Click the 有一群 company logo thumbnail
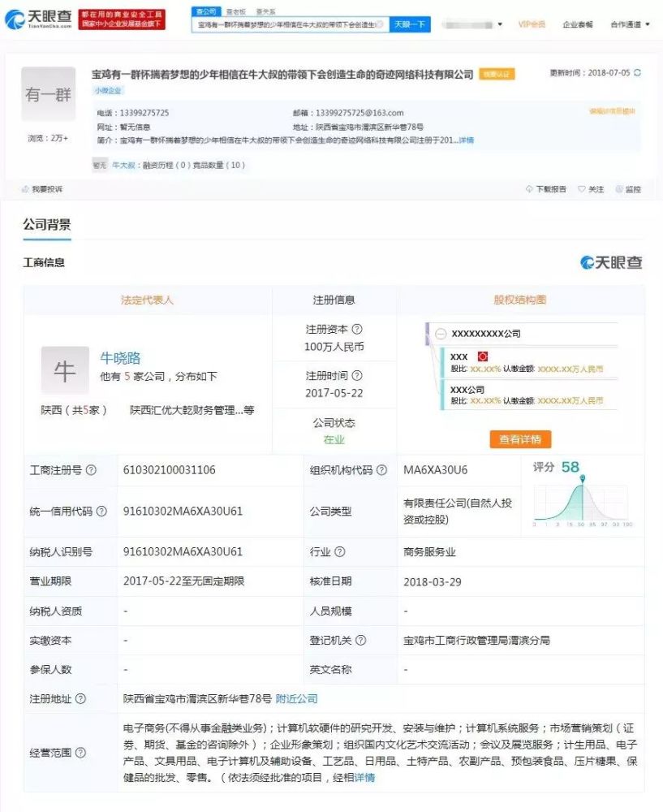The height and width of the screenshot is (812, 663). (x=48, y=94)
